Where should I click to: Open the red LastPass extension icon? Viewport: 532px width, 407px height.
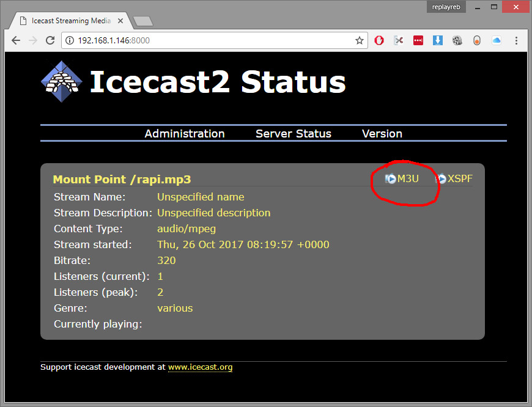(418, 41)
